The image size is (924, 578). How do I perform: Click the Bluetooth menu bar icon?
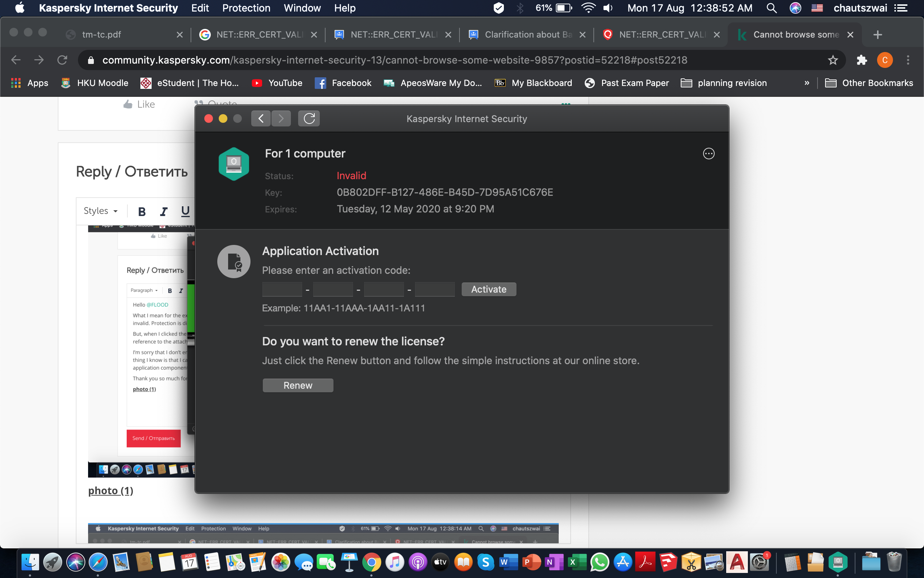[520, 8]
